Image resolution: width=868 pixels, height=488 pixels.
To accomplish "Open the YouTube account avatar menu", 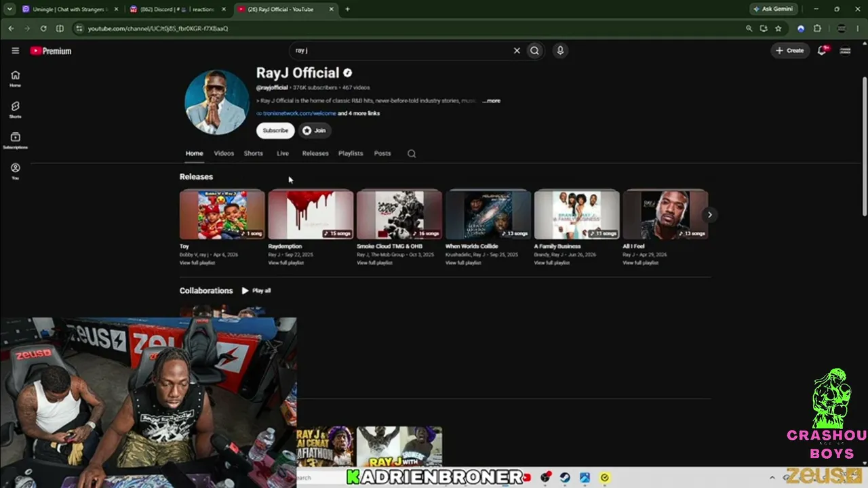I will (x=845, y=50).
